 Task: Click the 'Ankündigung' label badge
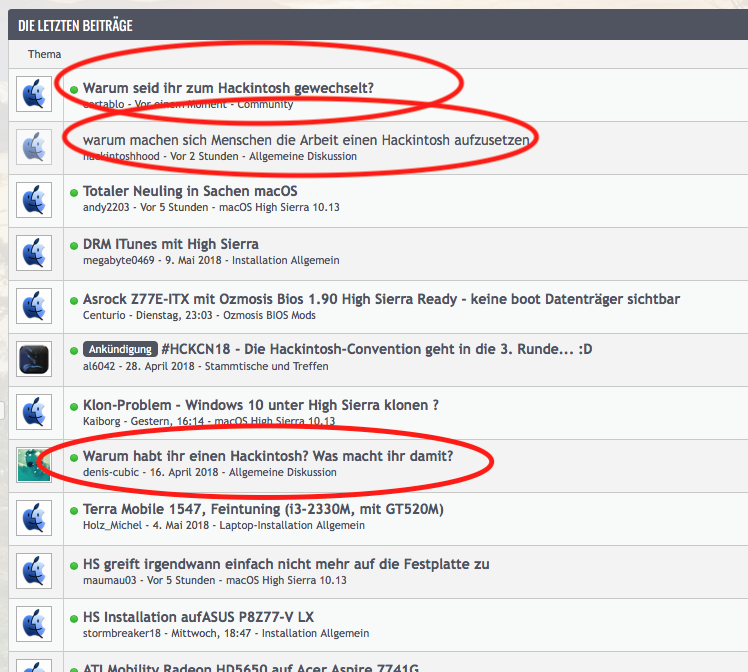point(120,349)
